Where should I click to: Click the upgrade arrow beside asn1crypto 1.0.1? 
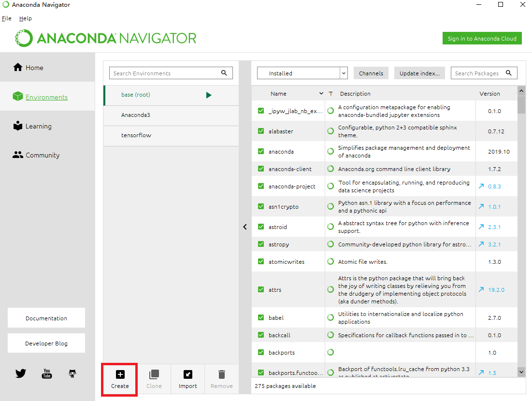(481, 206)
